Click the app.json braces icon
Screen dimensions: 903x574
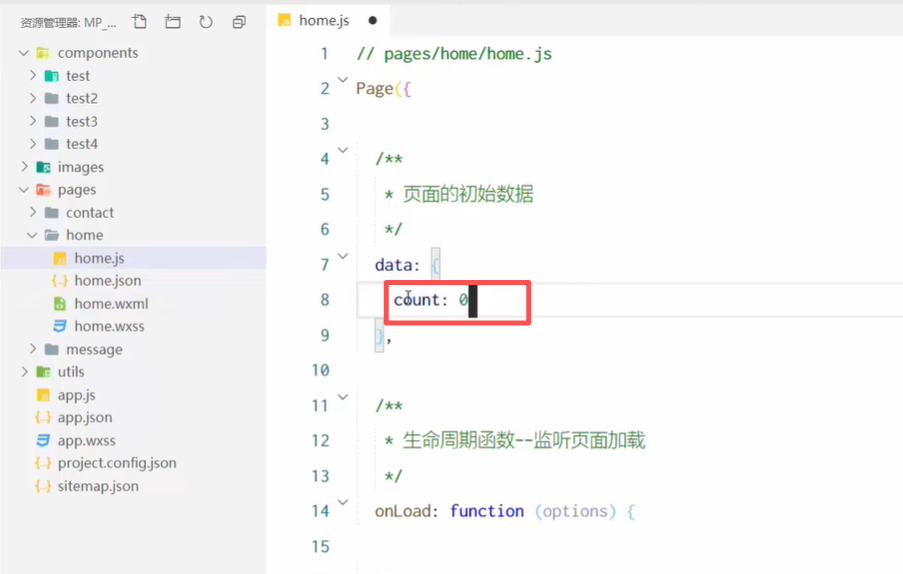[x=43, y=417]
